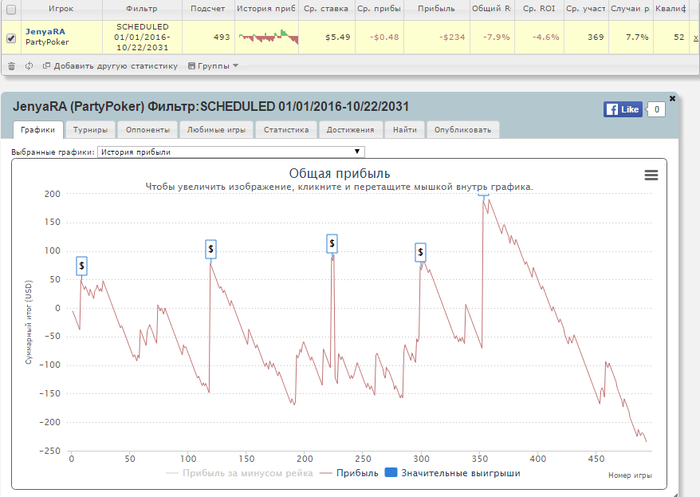Click the JenyaRA player name link
Viewport: 700px width, 497px height.
point(45,32)
